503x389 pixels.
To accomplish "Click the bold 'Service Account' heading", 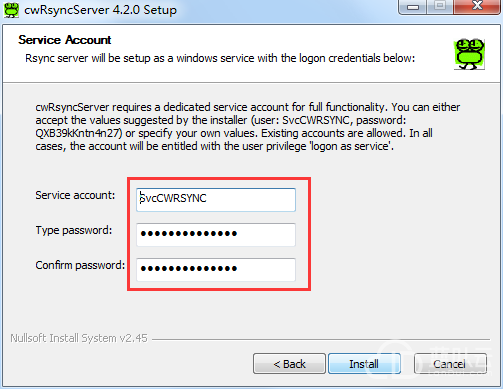I will [x=65, y=40].
